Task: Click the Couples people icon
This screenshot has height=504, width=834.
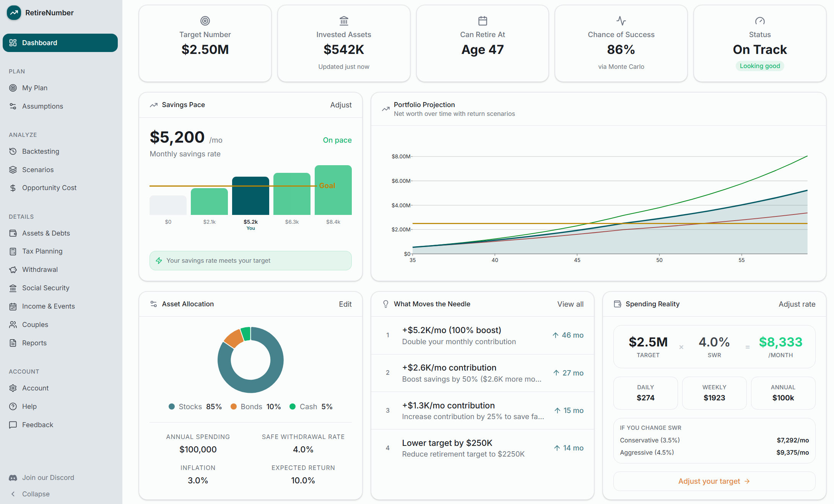Action: (13, 325)
